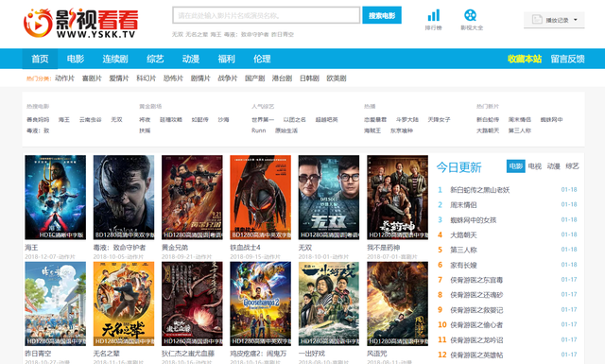Switch today's updates to 综艺 tab

pyautogui.click(x=572, y=166)
